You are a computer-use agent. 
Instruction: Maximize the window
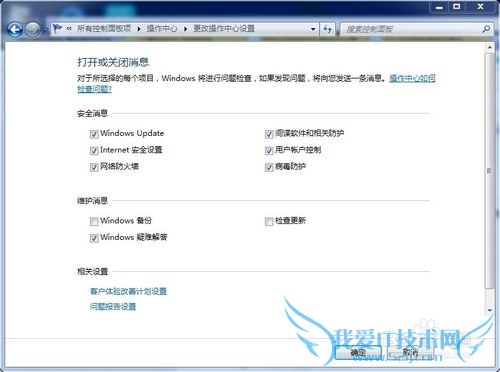coord(456,7)
